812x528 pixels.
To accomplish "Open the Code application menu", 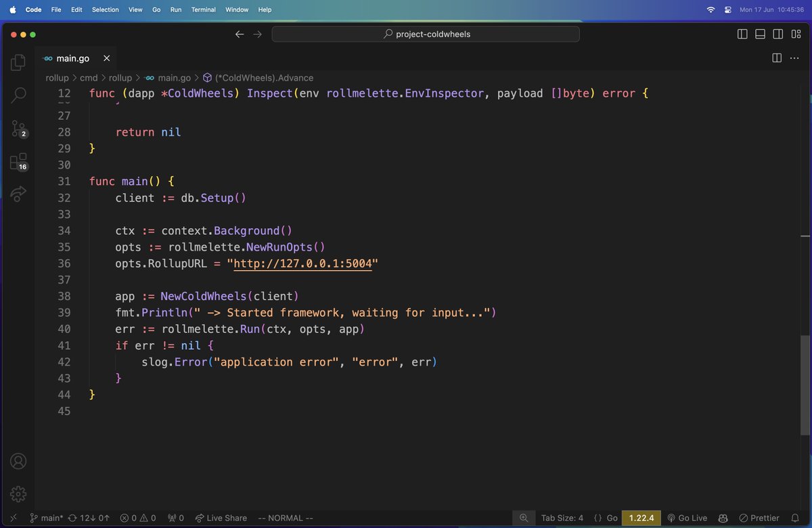I will (33, 9).
